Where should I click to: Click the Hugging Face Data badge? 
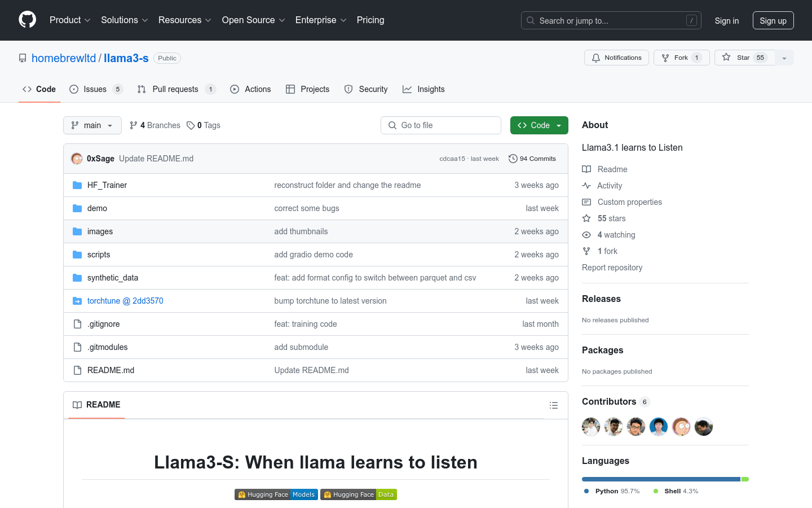click(359, 494)
